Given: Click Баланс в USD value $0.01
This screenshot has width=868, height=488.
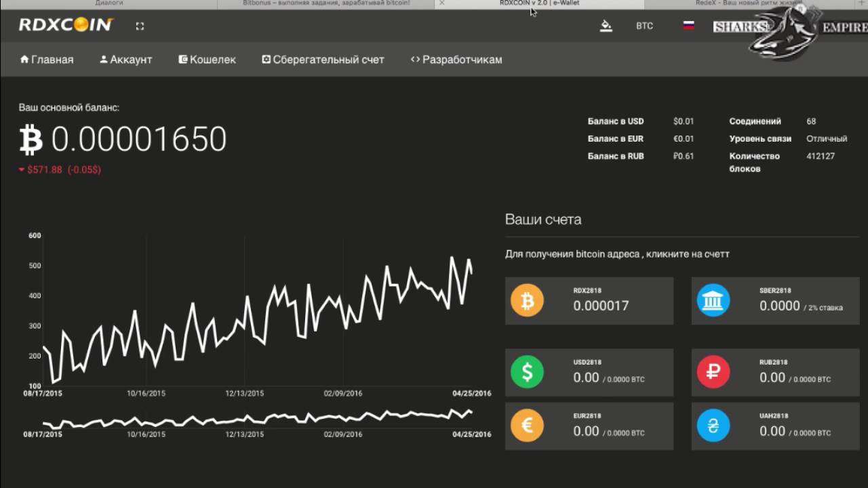Looking at the screenshot, I should (x=684, y=121).
